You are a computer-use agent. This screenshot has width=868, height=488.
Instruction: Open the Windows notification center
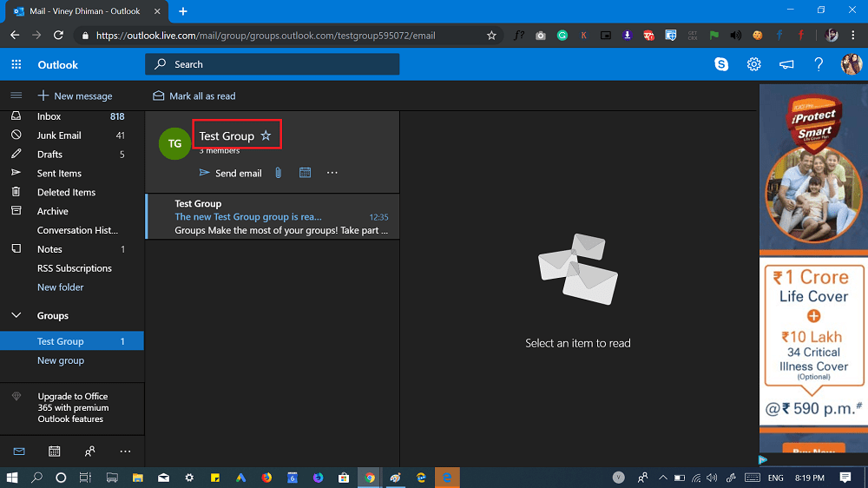[845, 478]
